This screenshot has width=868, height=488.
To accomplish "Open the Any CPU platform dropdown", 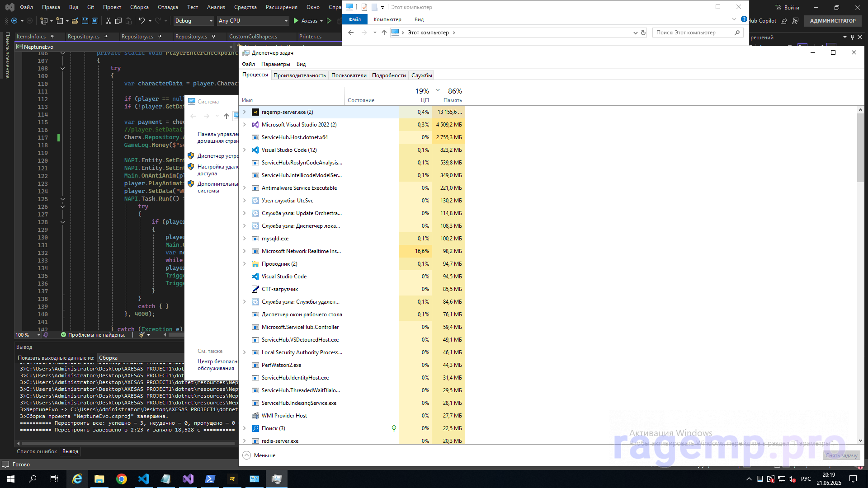I will (252, 21).
